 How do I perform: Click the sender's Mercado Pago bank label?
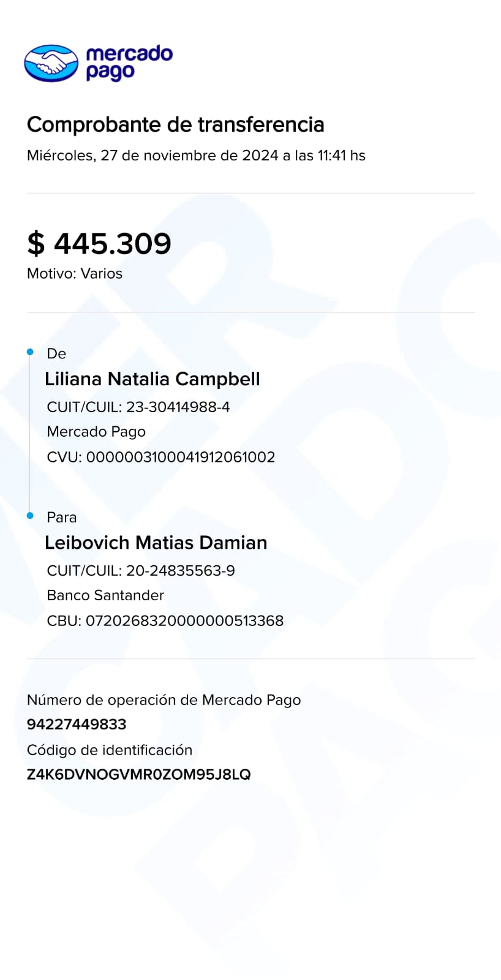[x=96, y=432]
